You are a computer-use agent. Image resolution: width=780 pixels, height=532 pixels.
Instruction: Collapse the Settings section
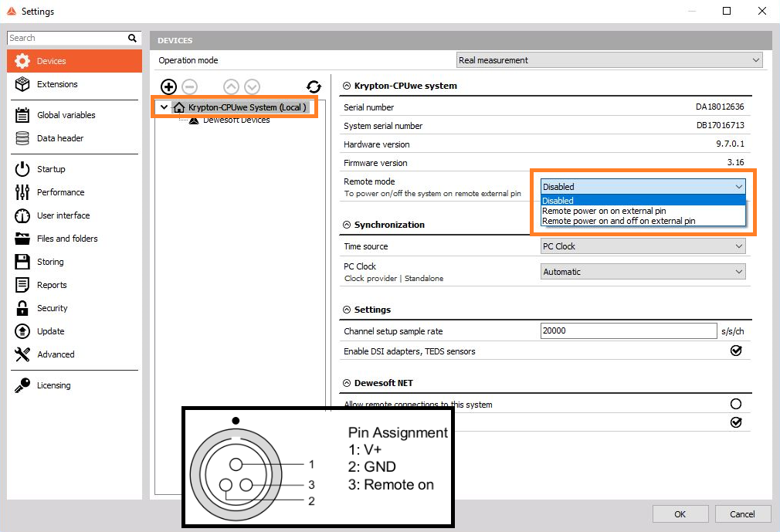(347, 310)
